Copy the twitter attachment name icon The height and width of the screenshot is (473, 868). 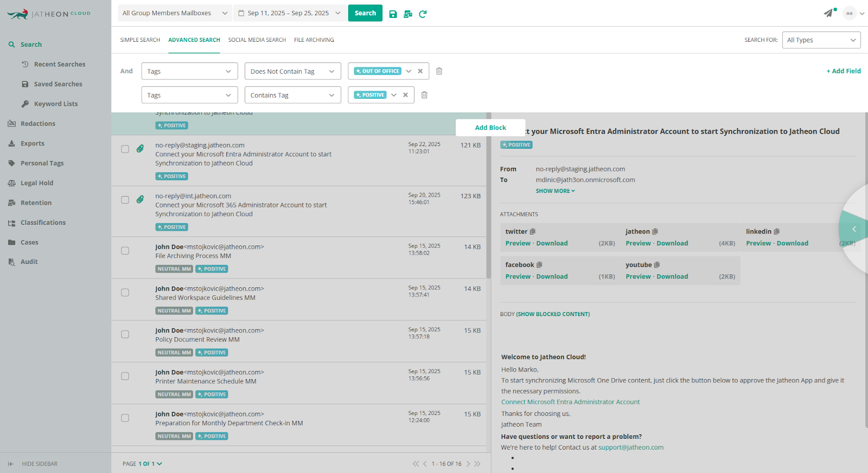[533, 231]
